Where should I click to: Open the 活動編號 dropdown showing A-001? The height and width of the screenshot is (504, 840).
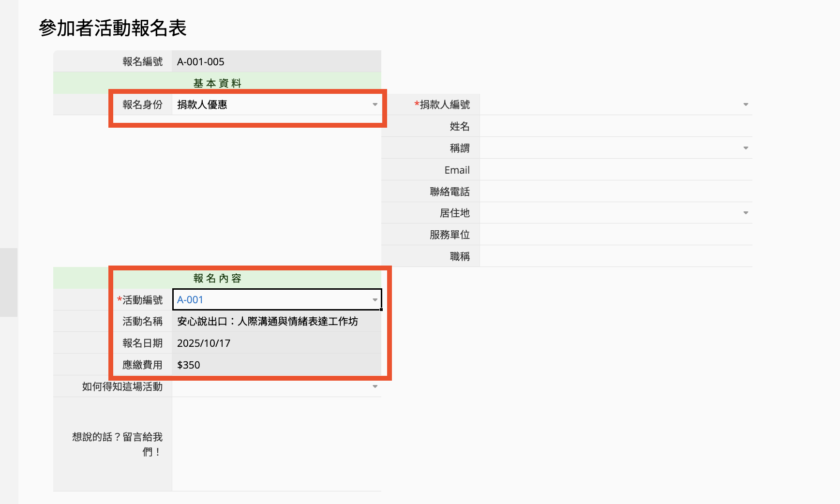(x=375, y=300)
